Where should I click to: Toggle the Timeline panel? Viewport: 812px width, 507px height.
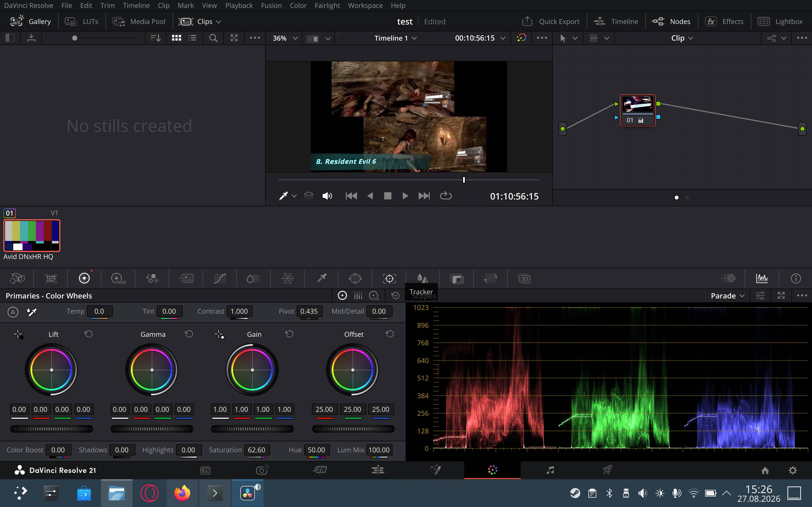tap(616, 21)
